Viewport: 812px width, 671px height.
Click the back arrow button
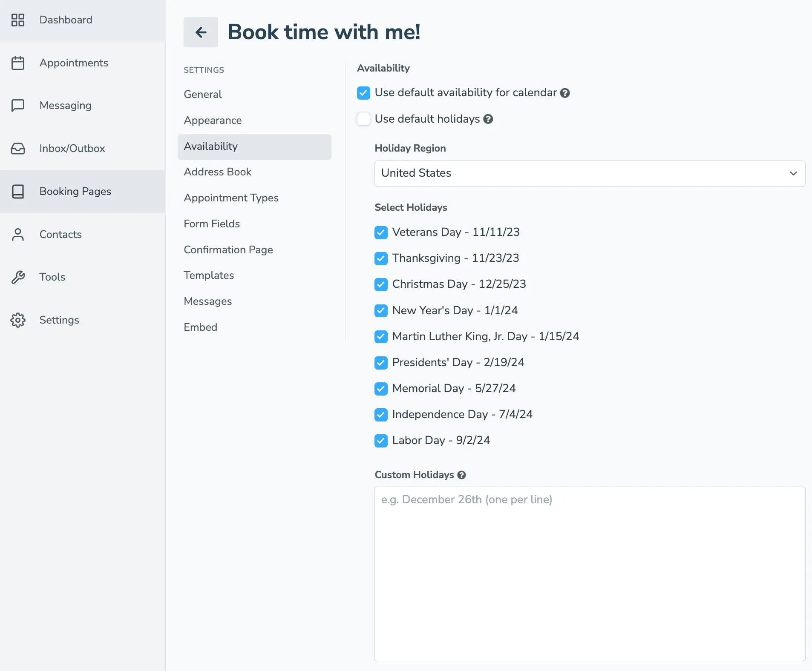[201, 32]
